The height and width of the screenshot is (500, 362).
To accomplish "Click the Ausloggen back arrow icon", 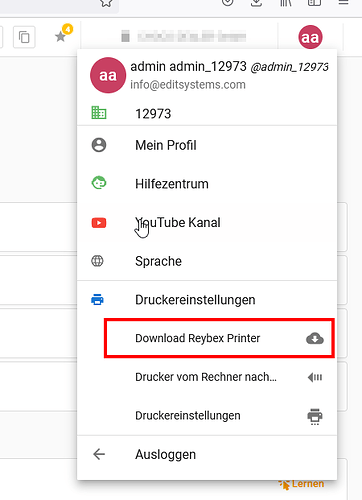I will (x=99, y=454).
